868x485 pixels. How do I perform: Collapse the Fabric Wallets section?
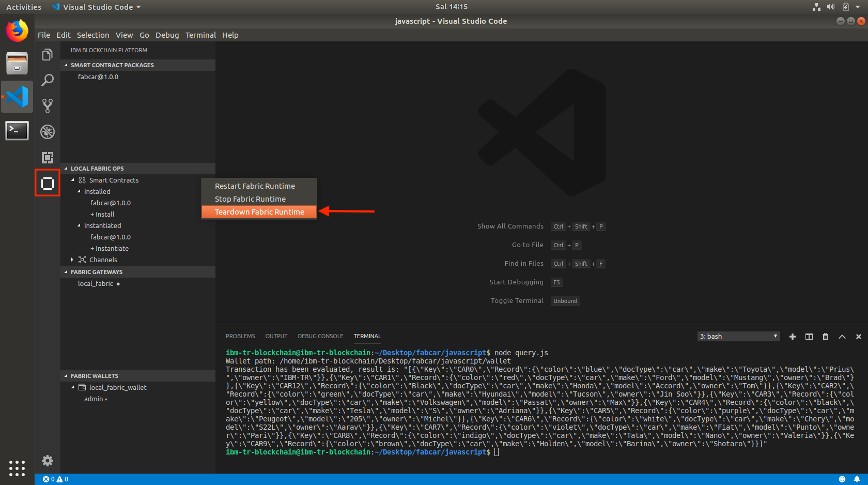pos(138,376)
